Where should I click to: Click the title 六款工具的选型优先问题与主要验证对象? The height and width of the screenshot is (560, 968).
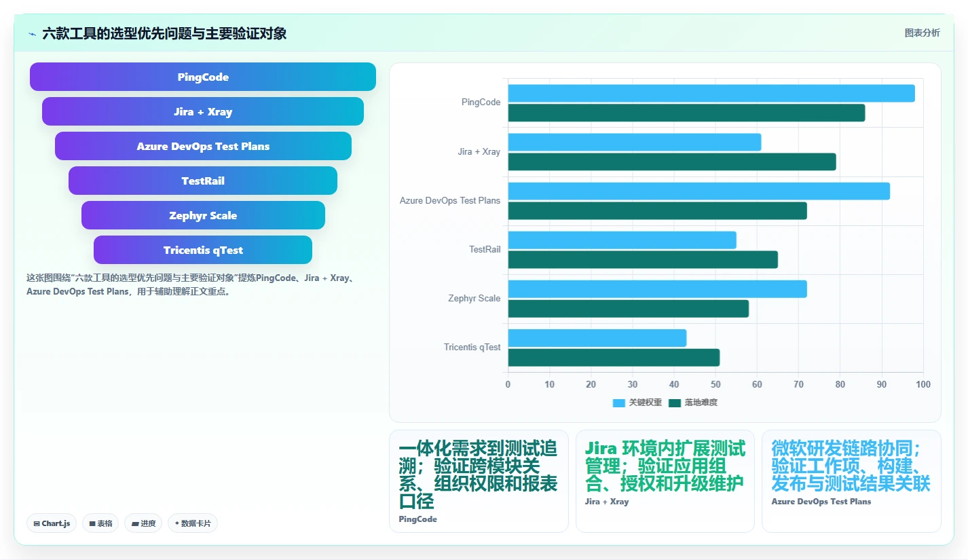pyautogui.click(x=164, y=33)
